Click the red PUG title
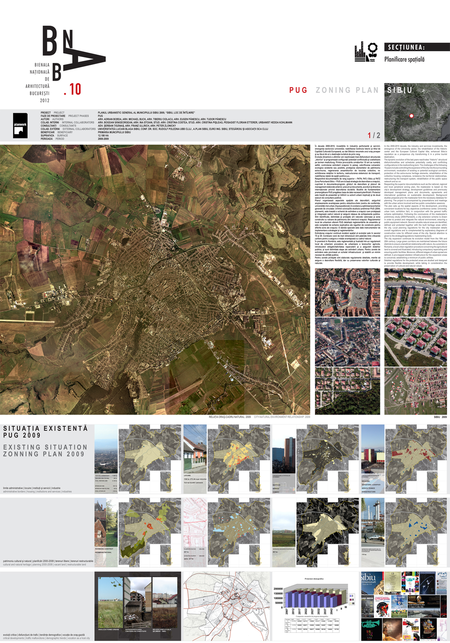This screenshot has width=450, height=643. coord(298,90)
